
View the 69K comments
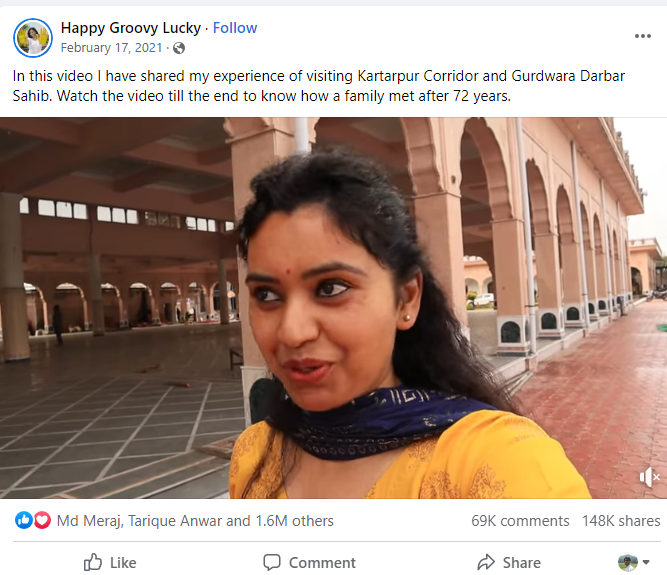[520, 521]
